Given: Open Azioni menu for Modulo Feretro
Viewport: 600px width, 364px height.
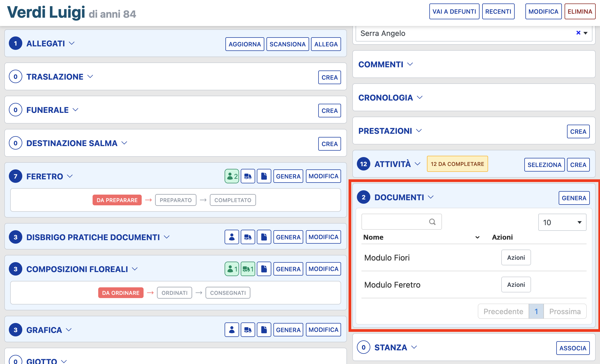Looking at the screenshot, I should click(516, 285).
